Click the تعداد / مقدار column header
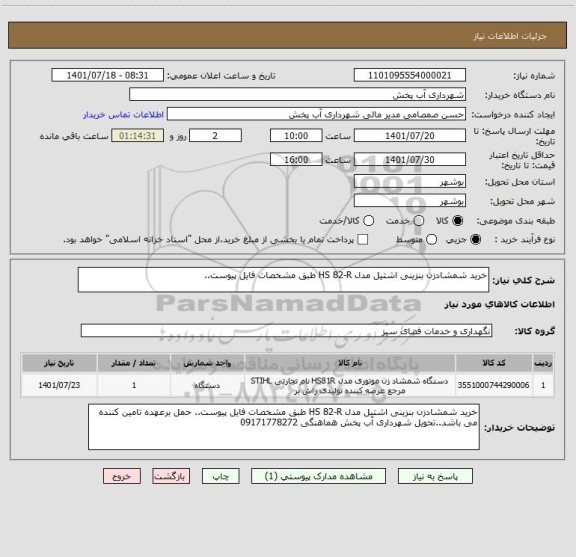 click(134, 363)
